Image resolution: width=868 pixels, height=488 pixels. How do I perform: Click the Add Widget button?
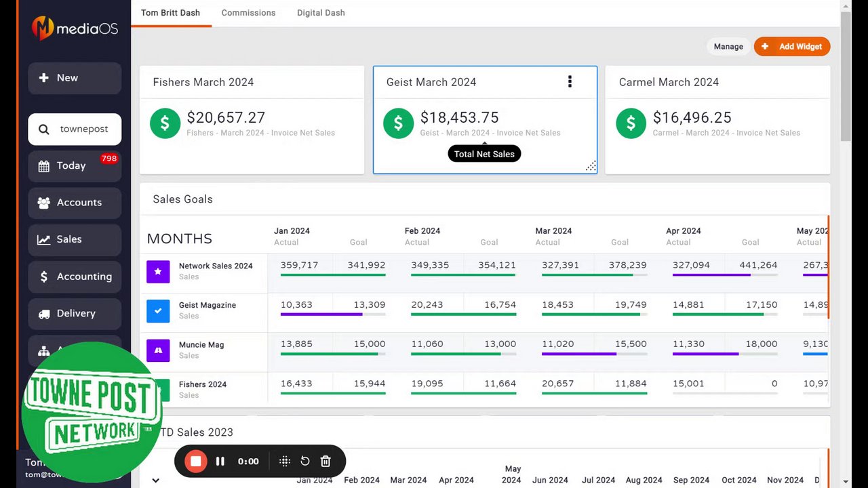(792, 47)
